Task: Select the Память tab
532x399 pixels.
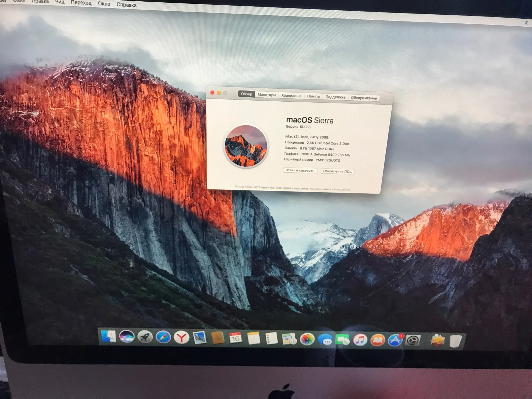Action: tap(313, 96)
